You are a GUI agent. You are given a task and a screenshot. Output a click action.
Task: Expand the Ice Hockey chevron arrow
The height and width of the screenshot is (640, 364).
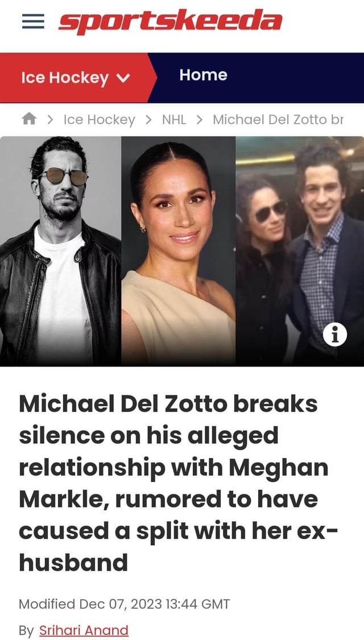pos(123,77)
